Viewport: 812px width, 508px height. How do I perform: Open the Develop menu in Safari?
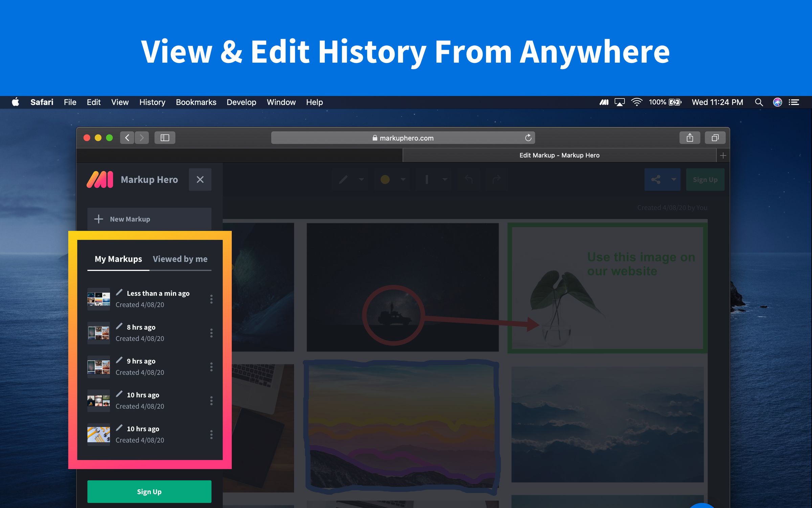tap(242, 101)
